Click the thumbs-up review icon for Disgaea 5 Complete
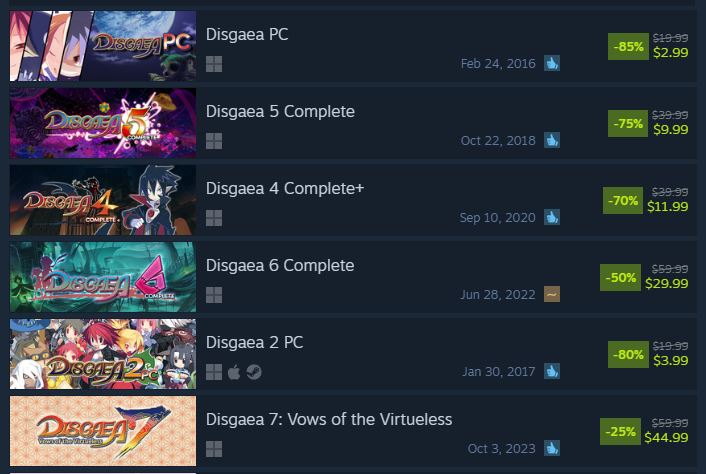The height and width of the screenshot is (474, 706). tap(552, 140)
